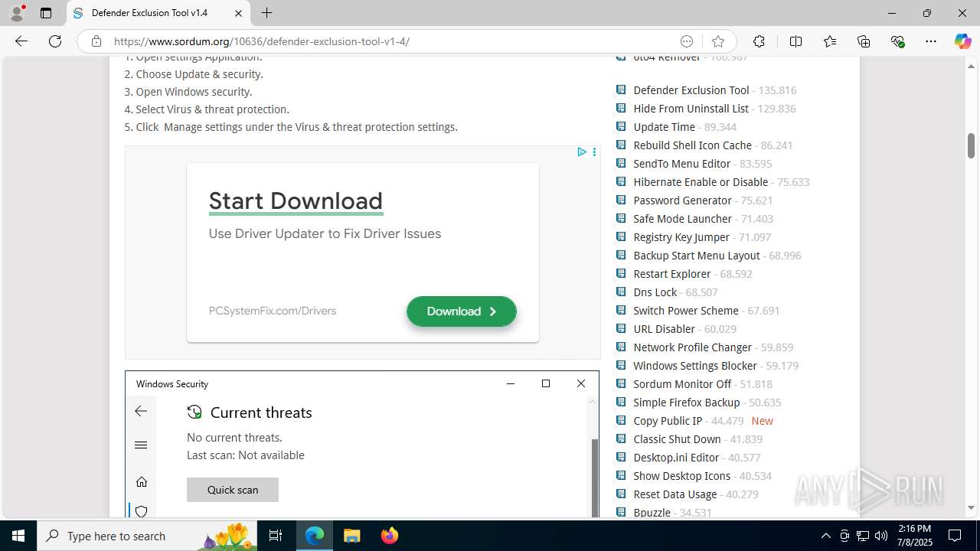Open the notifications center icon
The width and height of the screenshot is (980, 551).
(x=955, y=536)
